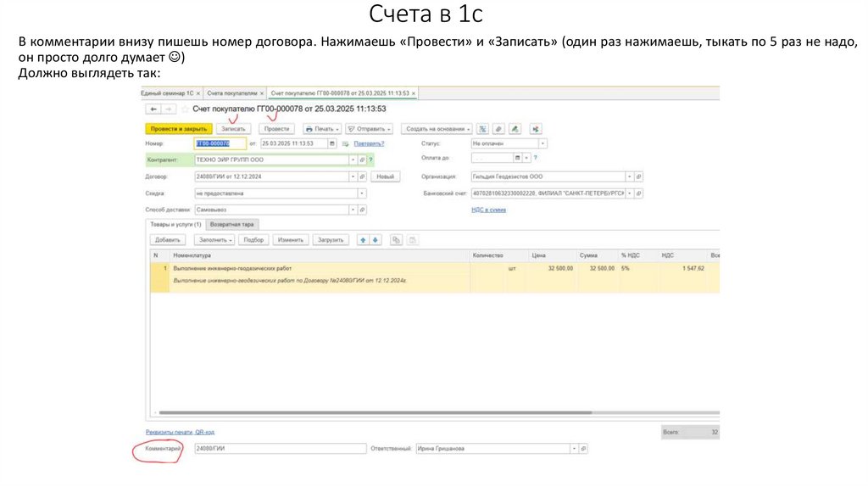Switch to the Возвратная тара tab
Screen dimensions: 868x487
tap(232, 224)
